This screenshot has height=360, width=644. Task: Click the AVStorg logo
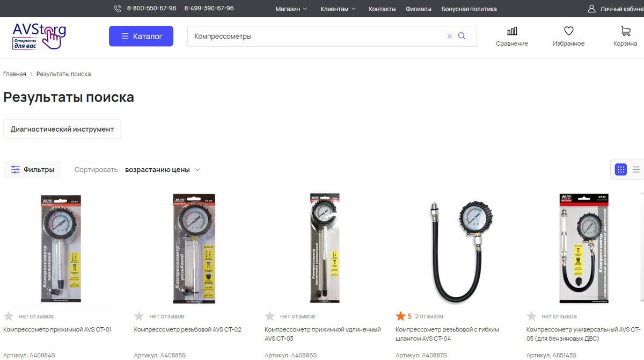click(39, 36)
